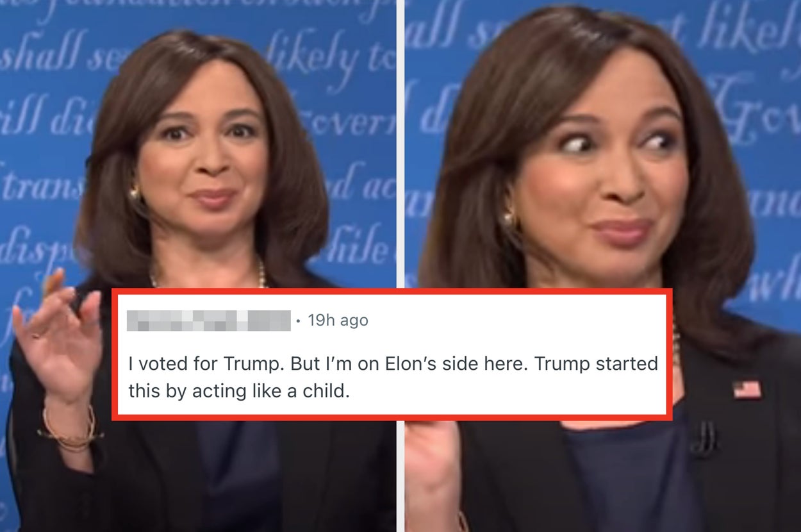
Task: Click the comment line "this by acting like a child."
Action: (239, 391)
